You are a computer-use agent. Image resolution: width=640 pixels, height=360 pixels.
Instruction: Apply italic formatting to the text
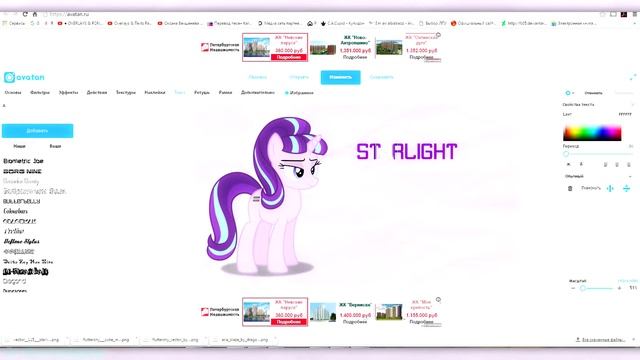pyautogui.click(x=581, y=164)
